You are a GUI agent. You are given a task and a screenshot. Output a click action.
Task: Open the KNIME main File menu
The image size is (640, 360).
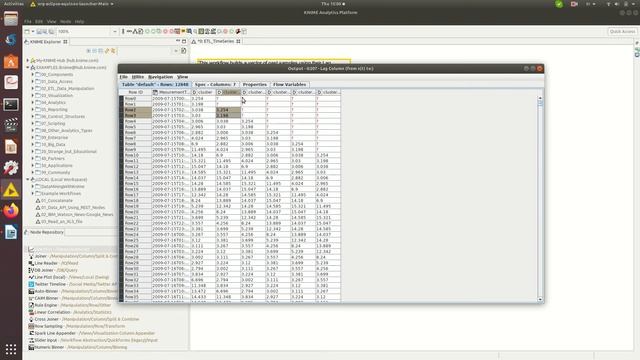27,21
